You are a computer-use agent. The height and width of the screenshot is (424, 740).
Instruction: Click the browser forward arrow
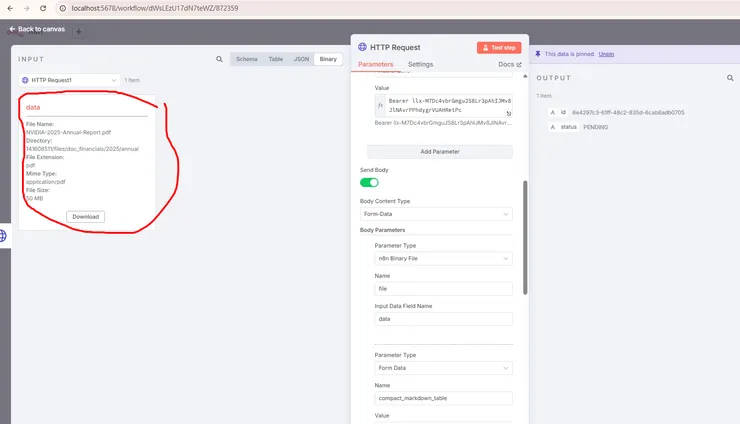[x=26, y=8]
